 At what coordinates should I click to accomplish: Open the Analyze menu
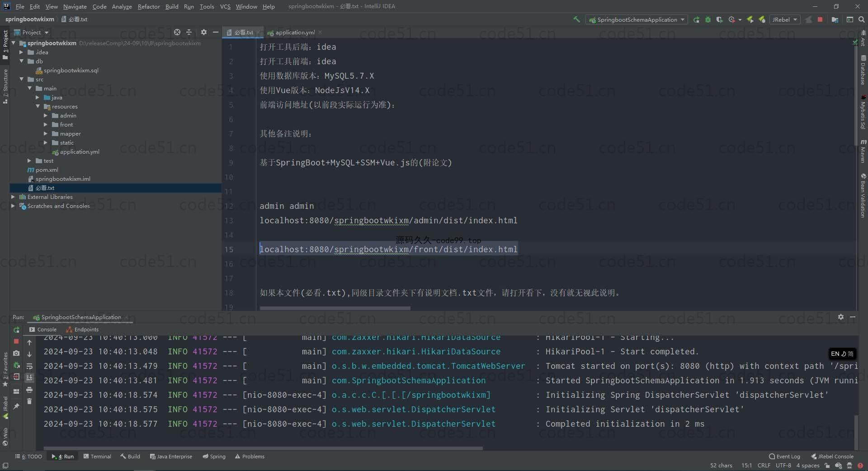click(122, 6)
